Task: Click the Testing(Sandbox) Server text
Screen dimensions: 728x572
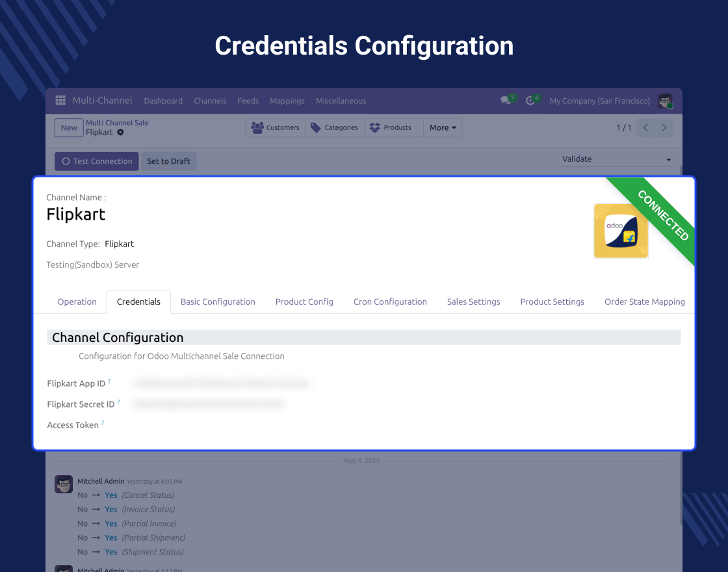Action: [92, 265]
